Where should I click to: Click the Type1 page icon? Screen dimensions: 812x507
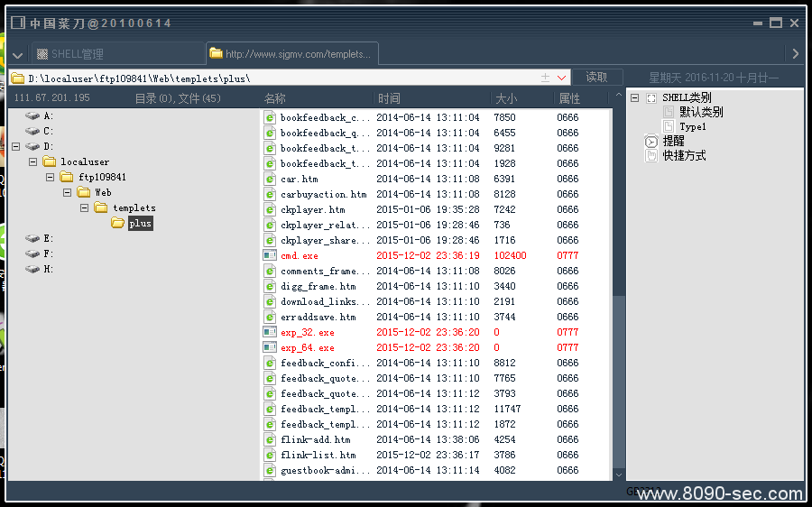point(669,126)
